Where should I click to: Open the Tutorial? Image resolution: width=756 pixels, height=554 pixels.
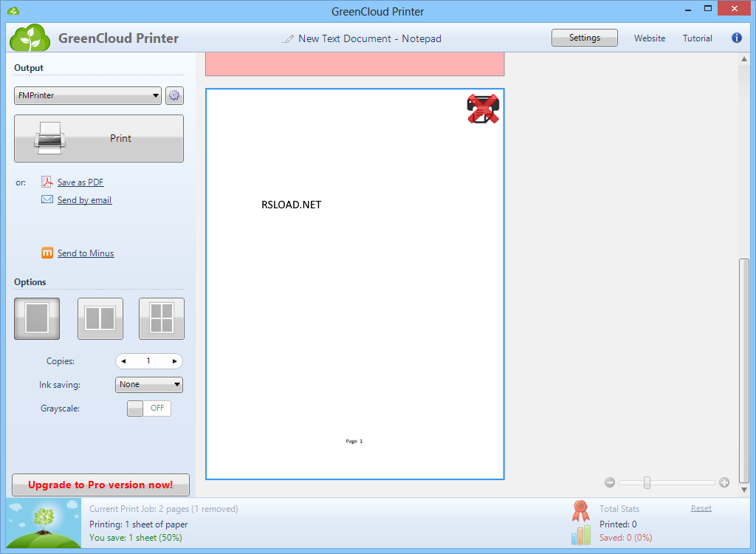point(697,38)
